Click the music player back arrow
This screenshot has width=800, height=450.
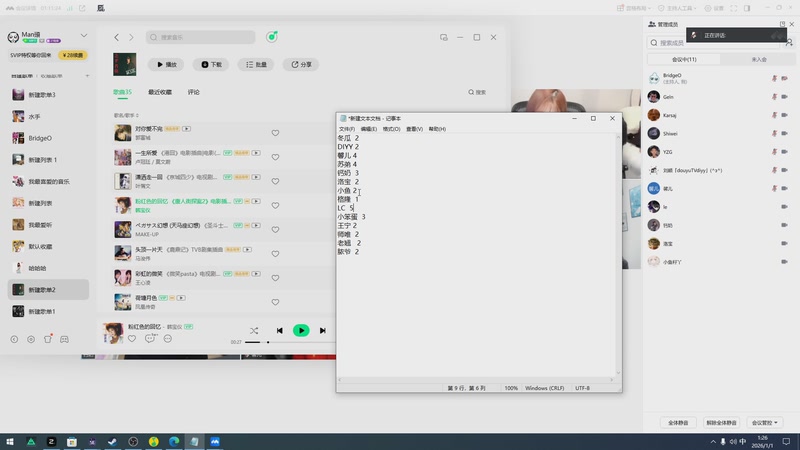pyautogui.click(x=116, y=37)
